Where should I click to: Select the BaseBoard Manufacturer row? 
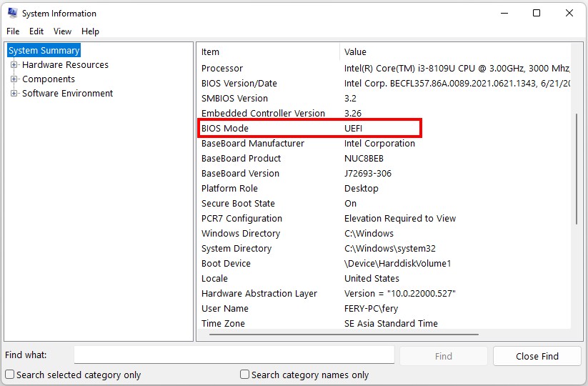click(x=384, y=143)
